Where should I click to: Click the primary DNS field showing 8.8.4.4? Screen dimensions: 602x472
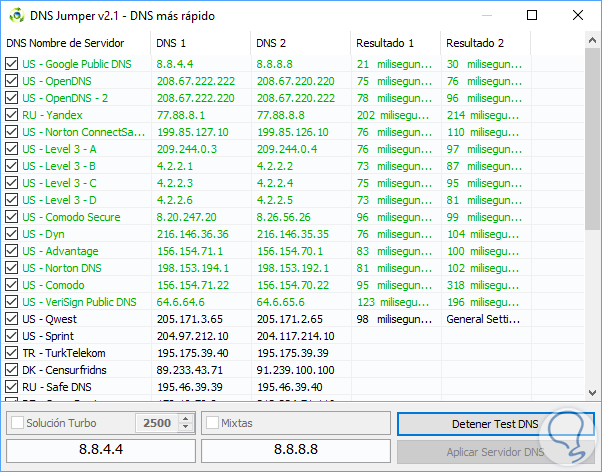pyautogui.click(x=101, y=450)
